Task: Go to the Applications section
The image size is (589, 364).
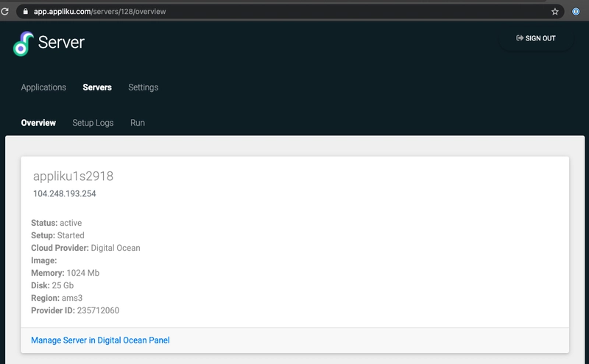Action: [43, 87]
